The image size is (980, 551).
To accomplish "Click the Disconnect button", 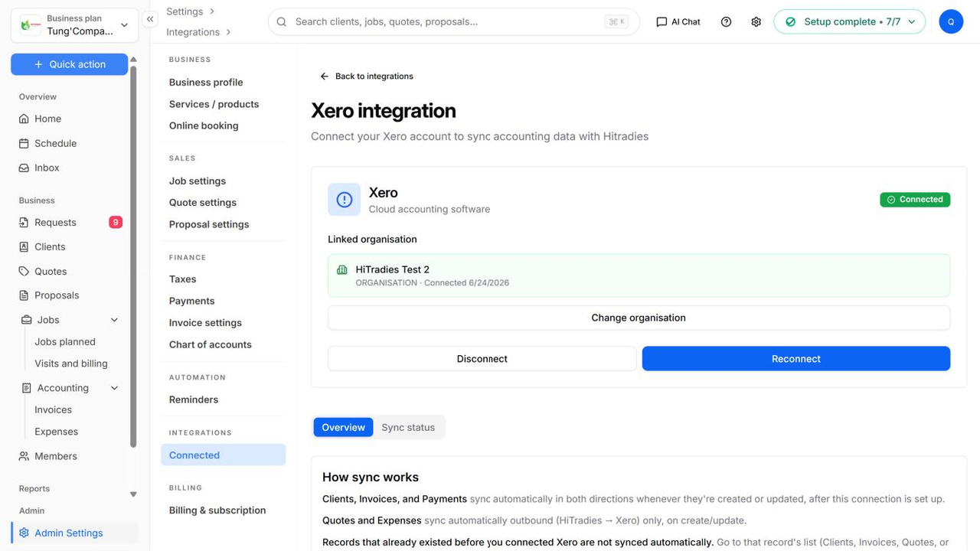I will [482, 359].
